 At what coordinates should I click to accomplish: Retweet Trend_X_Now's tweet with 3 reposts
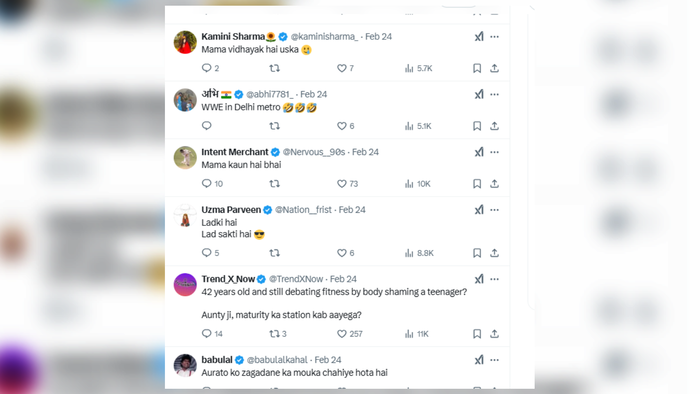pyautogui.click(x=278, y=334)
